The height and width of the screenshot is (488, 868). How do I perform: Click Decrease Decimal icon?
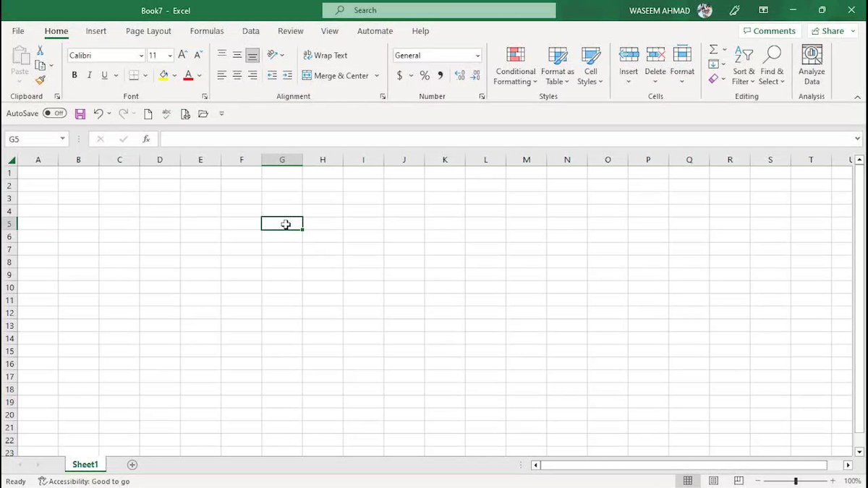475,75
